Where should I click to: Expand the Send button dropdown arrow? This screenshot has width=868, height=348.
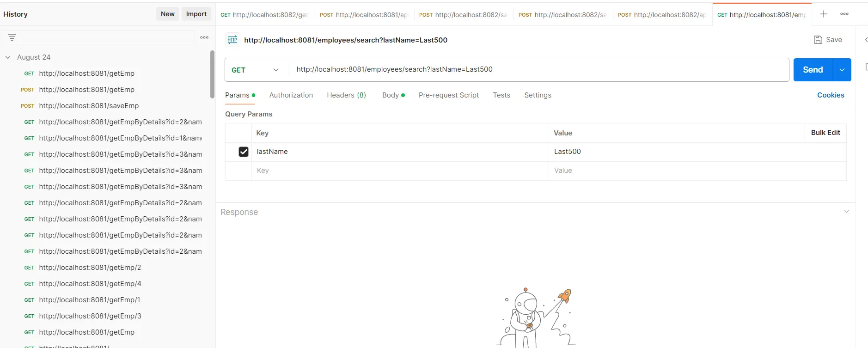[842, 70]
